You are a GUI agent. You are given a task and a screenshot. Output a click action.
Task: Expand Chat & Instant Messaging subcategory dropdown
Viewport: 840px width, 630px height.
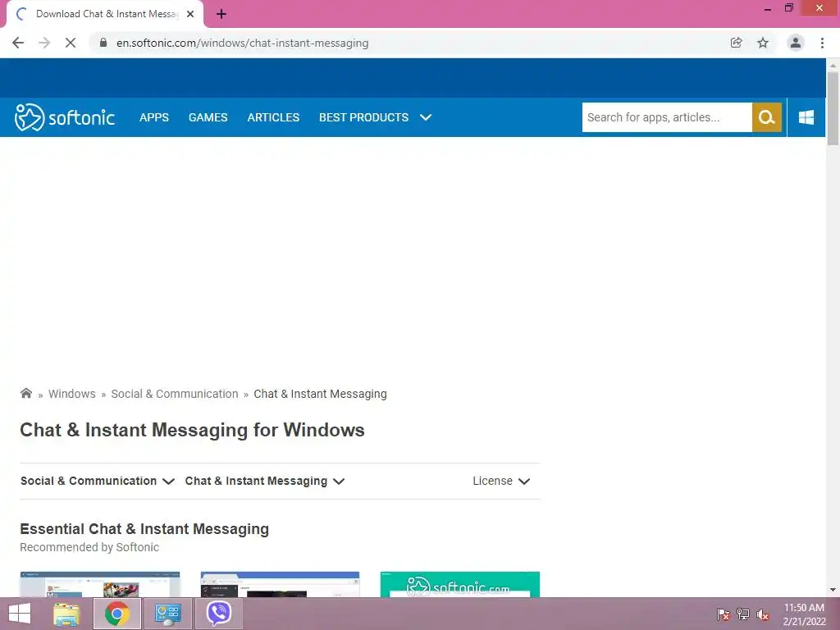point(265,481)
